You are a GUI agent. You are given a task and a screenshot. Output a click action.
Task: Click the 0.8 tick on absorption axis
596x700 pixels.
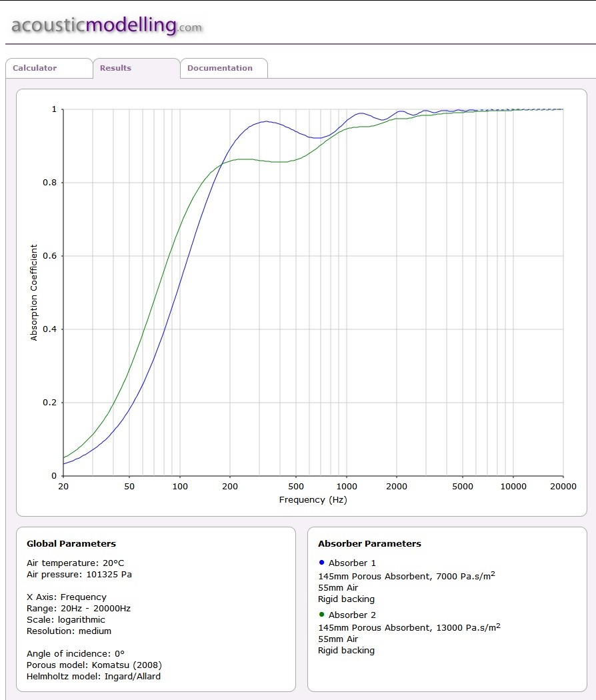49,182
